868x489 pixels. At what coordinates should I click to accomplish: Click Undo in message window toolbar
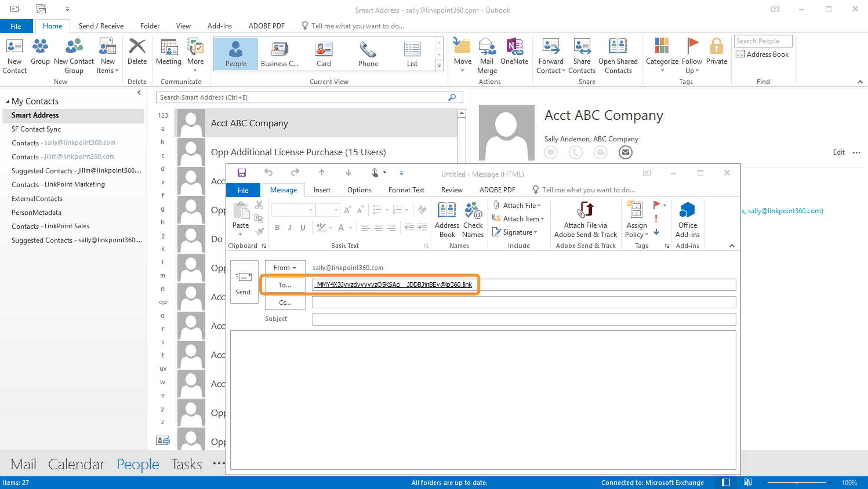(x=268, y=173)
